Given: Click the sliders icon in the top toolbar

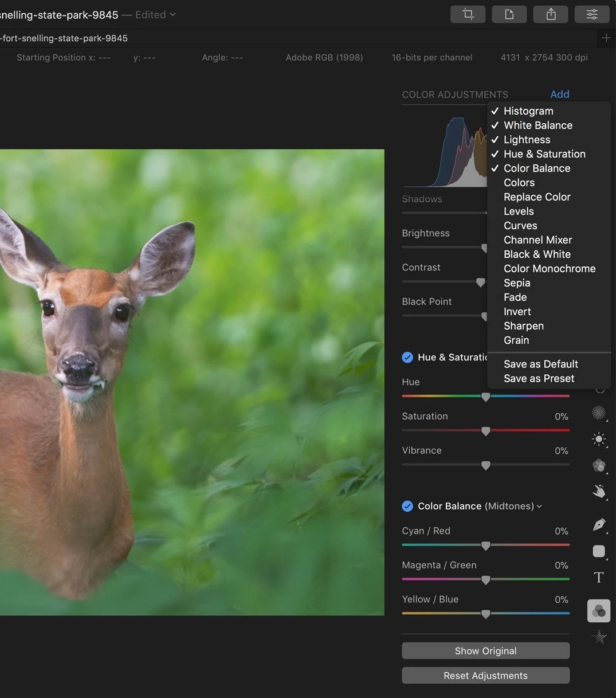Looking at the screenshot, I should coord(592,14).
